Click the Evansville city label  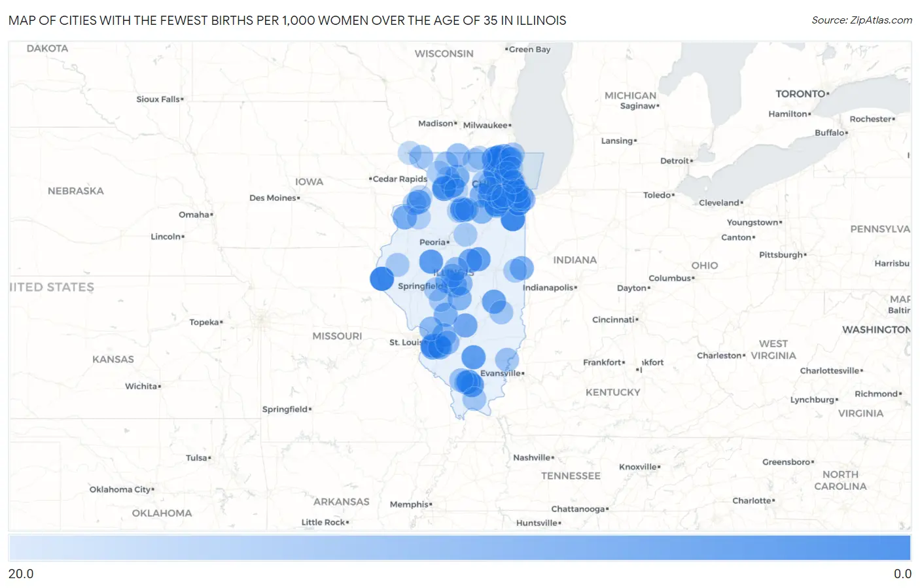pos(501,373)
